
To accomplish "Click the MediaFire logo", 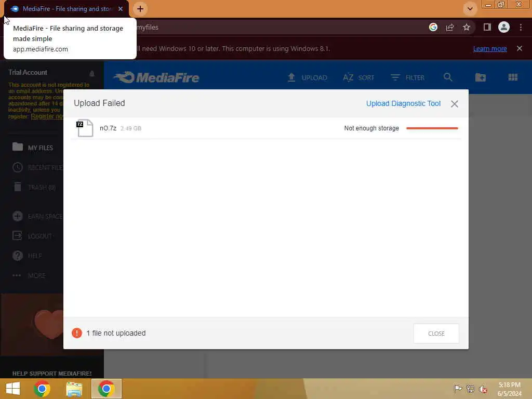I will pyautogui.click(x=156, y=77).
